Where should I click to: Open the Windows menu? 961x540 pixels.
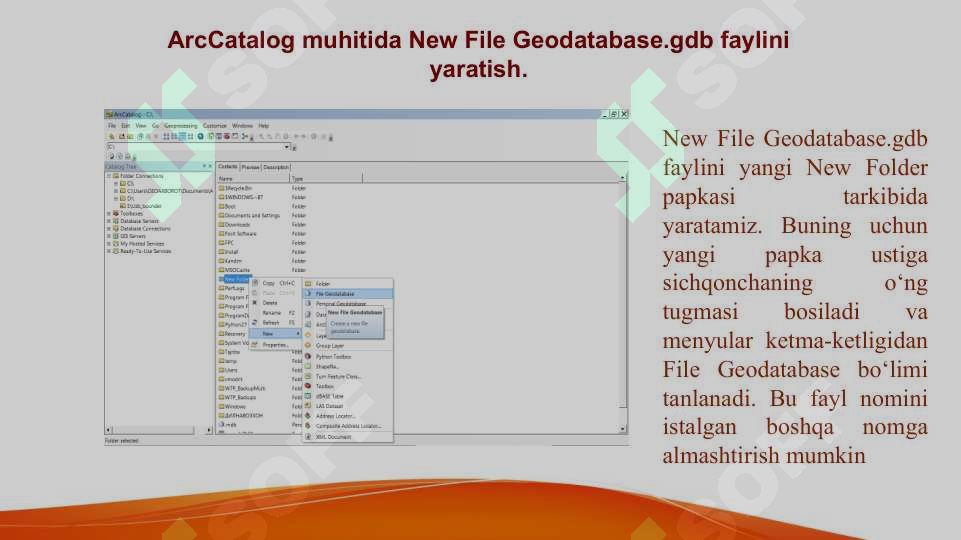[242, 126]
